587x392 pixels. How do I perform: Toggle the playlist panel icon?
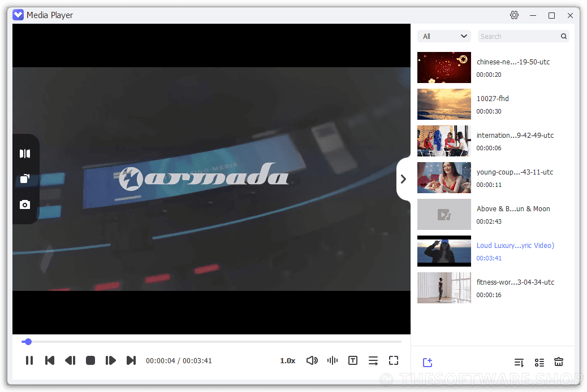coord(373,360)
